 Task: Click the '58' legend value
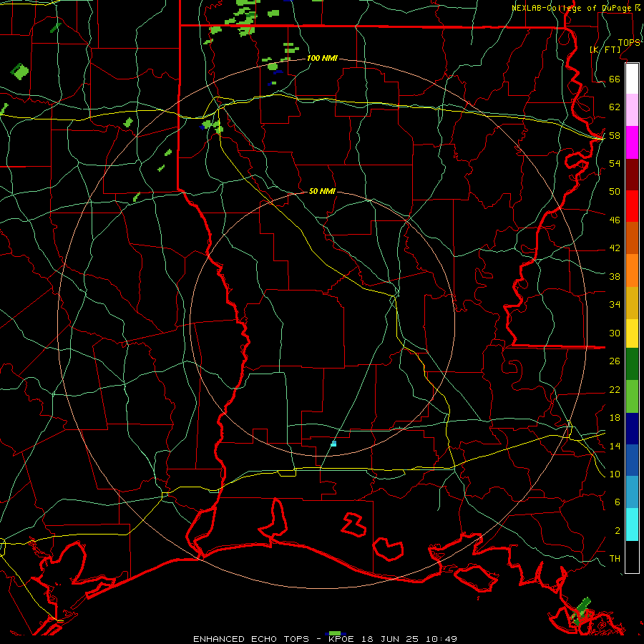click(615, 135)
